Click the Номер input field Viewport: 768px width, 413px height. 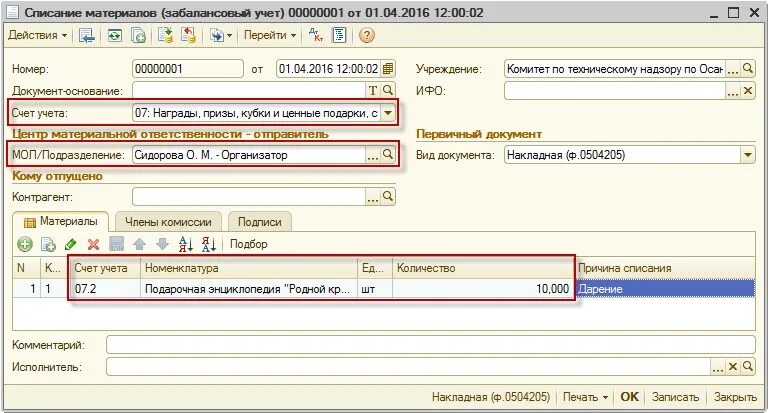[x=188, y=69]
